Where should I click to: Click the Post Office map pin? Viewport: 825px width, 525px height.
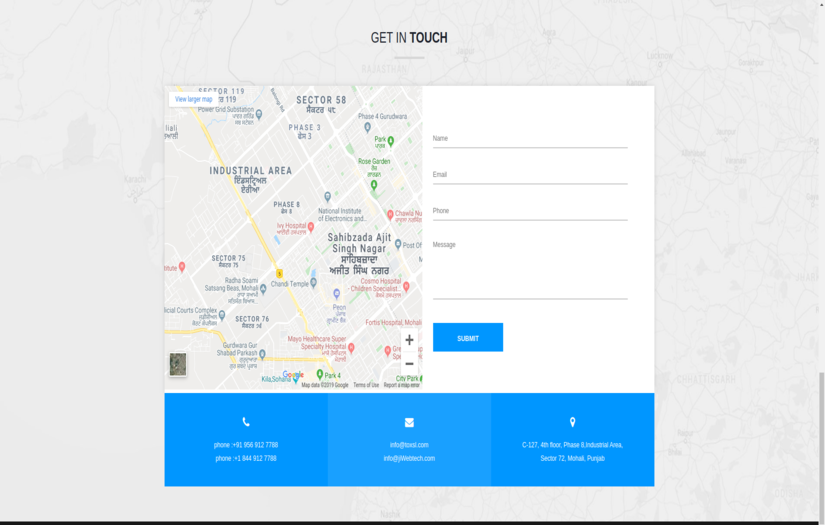(398, 244)
